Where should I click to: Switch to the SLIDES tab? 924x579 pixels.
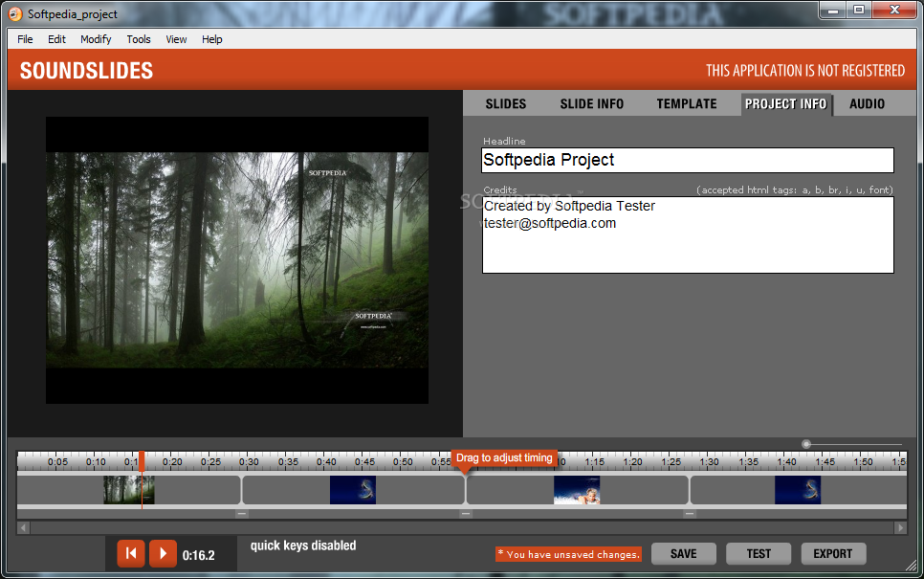coord(506,103)
